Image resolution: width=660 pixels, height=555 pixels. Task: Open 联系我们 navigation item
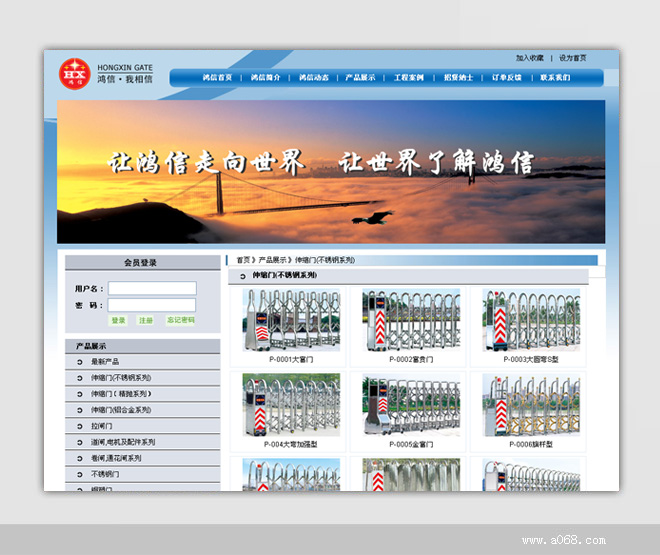pos(555,77)
